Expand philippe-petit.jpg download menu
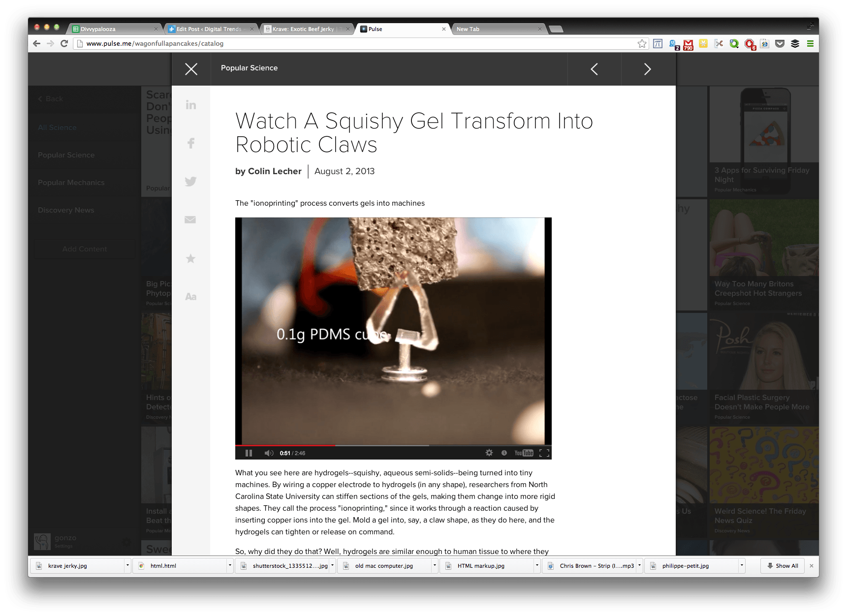Viewport: 847px width, 616px height. pos(742,566)
